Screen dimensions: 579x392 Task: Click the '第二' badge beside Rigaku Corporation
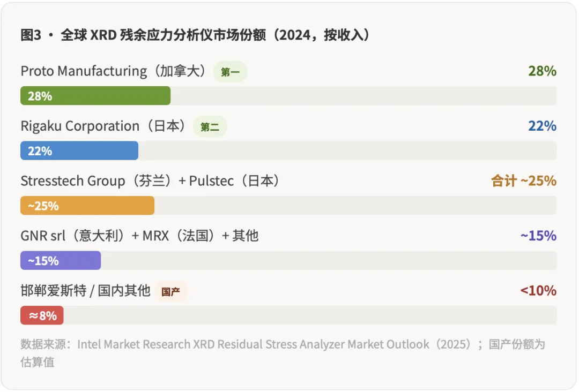coord(210,126)
